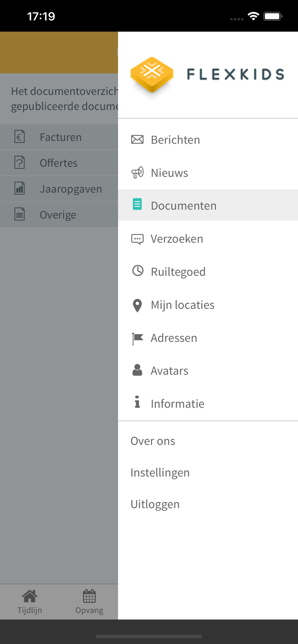Open Informatie in the side menu
Image resolution: width=298 pixels, height=644 pixels.
(208, 404)
